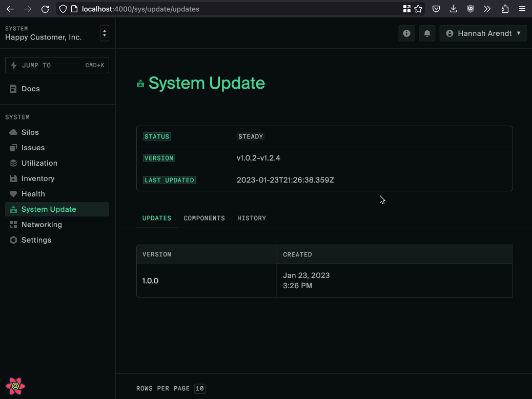Click the Networking icon in sidebar

tap(13, 225)
